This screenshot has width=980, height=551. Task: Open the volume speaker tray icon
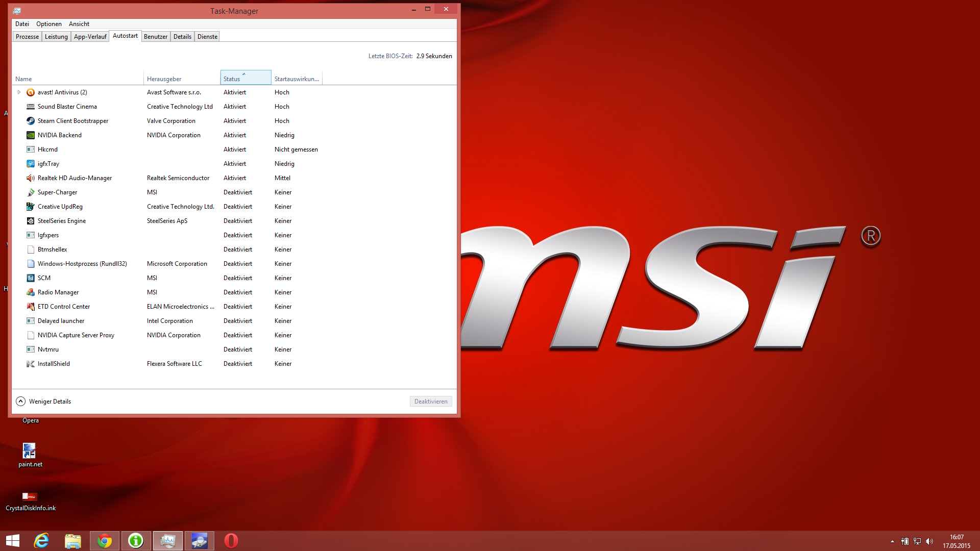[x=929, y=541]
